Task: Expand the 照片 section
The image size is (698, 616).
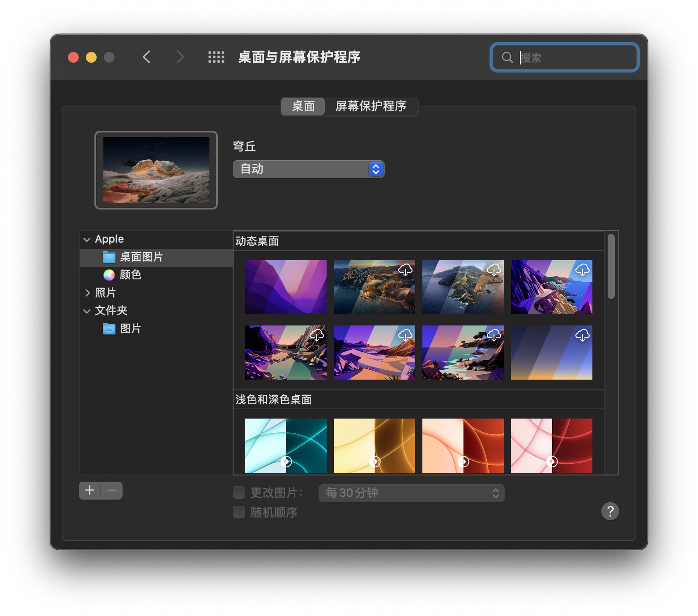Action: point(87,293)
